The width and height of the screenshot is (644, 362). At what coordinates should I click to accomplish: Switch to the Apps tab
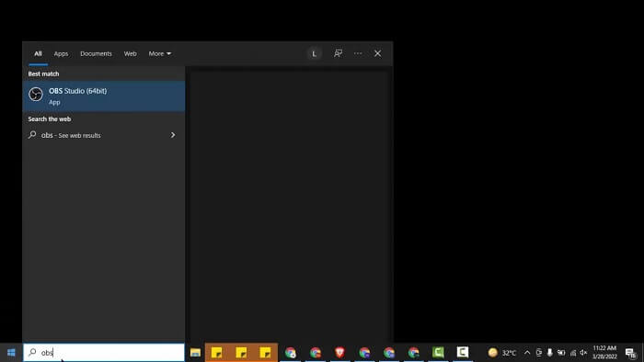[x=61, y=53]
